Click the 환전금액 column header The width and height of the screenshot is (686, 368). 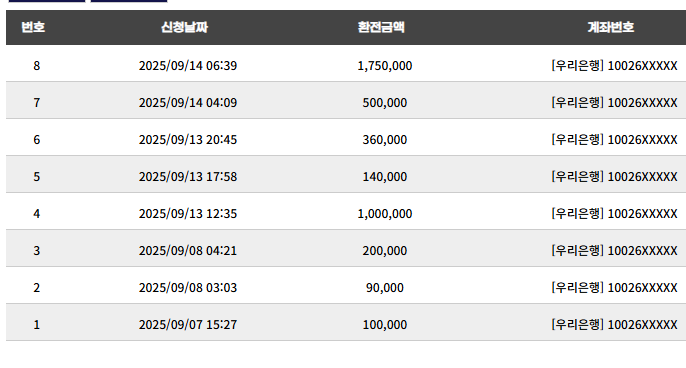coord(381,27)
